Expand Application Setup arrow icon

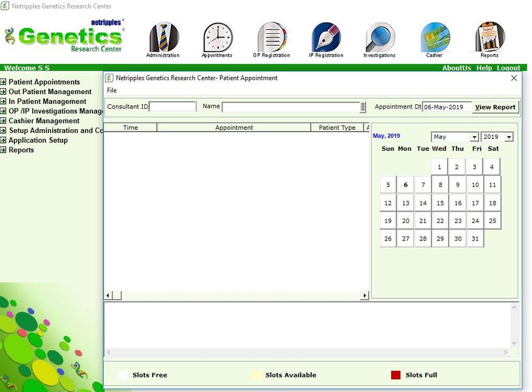3,140
